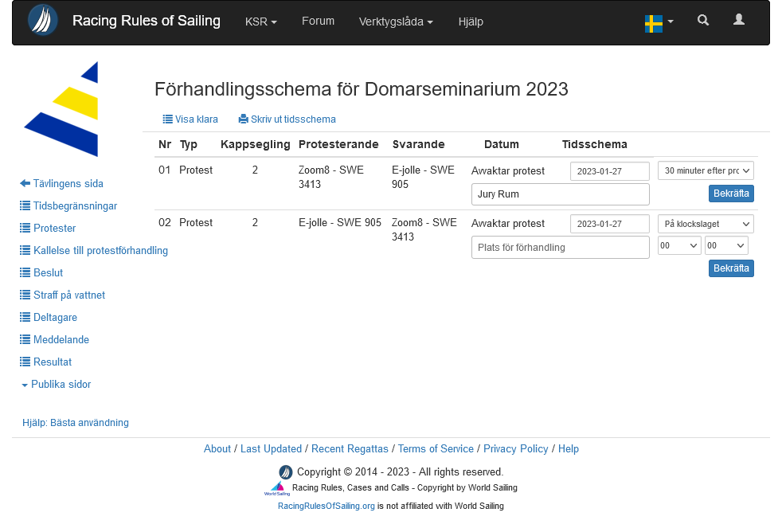
Task: Open the 'På klockslaget' schedule dropdown
Action: (x=706, y=224)
